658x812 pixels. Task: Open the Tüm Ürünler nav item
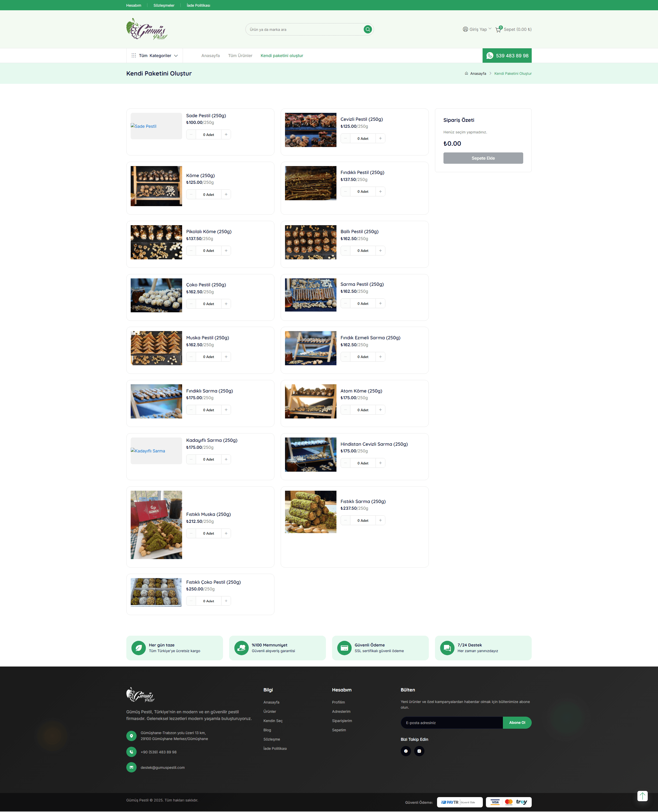point(240,56)
